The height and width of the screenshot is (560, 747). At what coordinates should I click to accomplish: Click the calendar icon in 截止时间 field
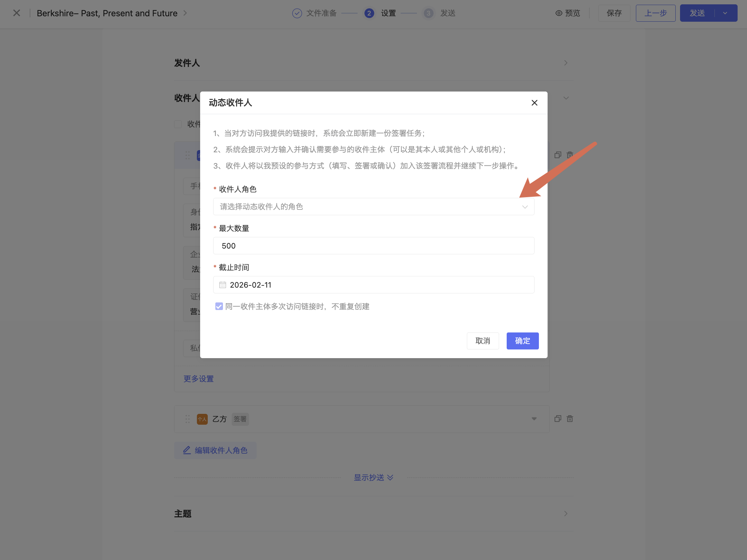pos(223,285)
